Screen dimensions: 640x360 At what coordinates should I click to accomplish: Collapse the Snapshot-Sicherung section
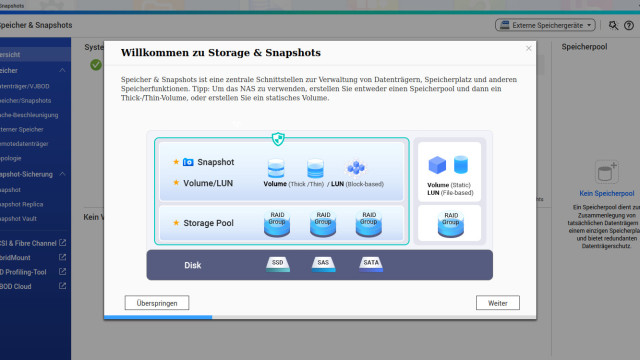click(62, 174)
